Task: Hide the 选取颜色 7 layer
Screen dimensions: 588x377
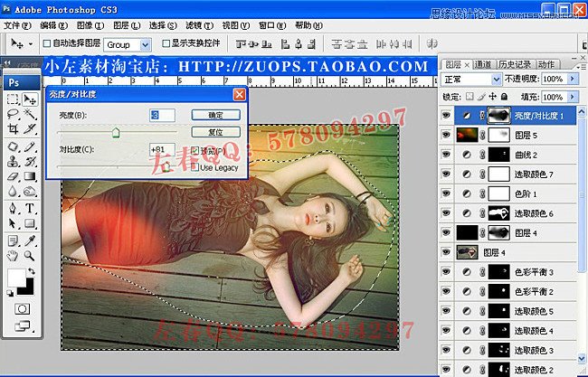Action: (446, 174)
